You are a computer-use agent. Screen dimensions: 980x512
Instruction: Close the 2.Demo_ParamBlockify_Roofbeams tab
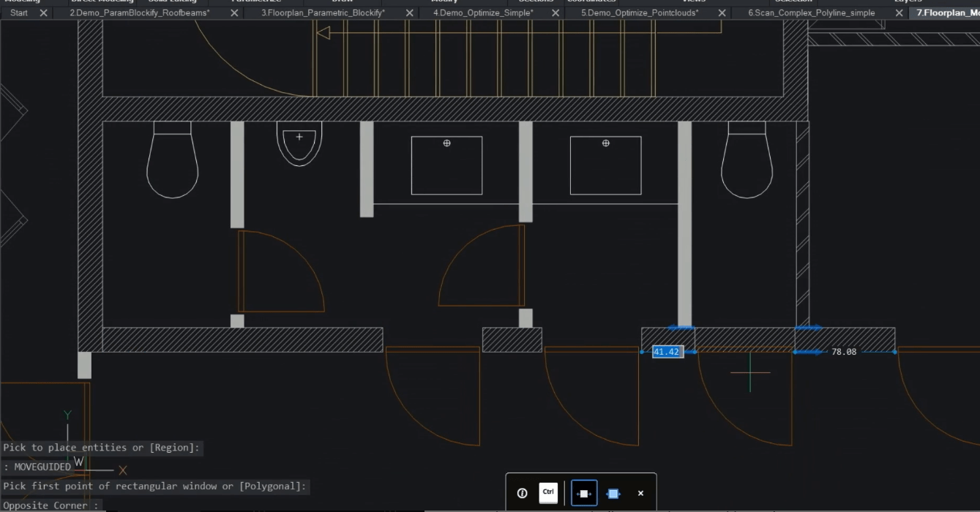click(234, 13)
